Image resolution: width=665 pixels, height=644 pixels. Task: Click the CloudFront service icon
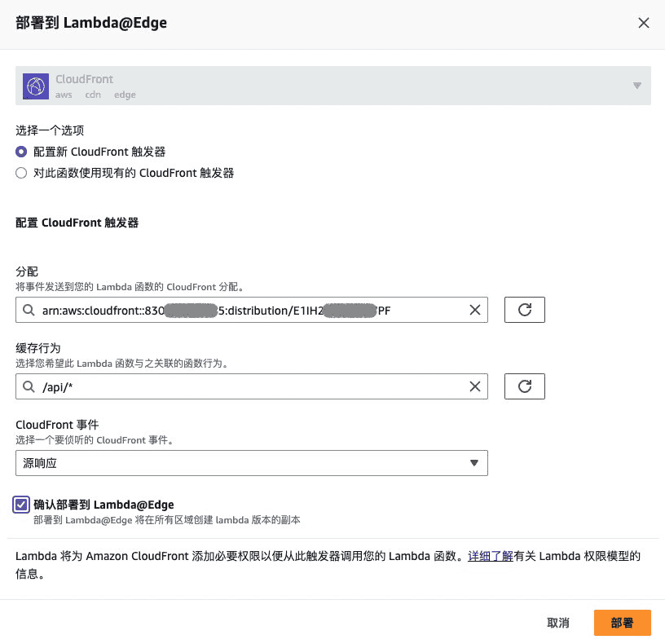tap(36, 86)
